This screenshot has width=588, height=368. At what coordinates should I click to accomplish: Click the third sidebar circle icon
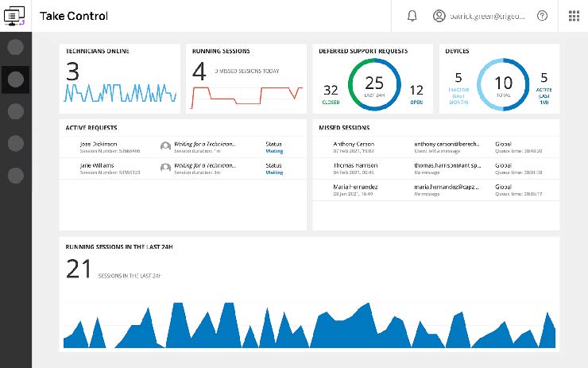click(15, 110)
